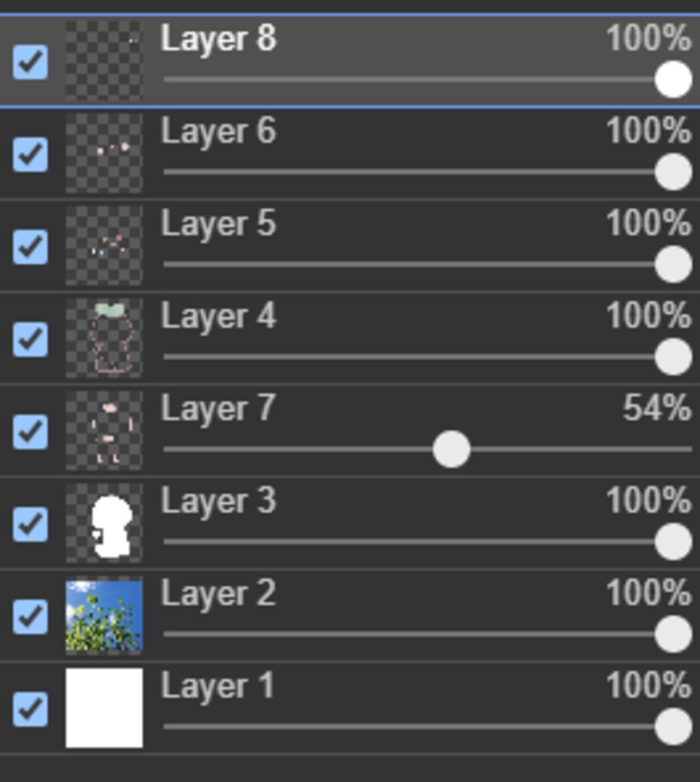The image size is (700, 782).
Task: Click the Layer 8 opacity slider handle
Action: tap(673, 79)
